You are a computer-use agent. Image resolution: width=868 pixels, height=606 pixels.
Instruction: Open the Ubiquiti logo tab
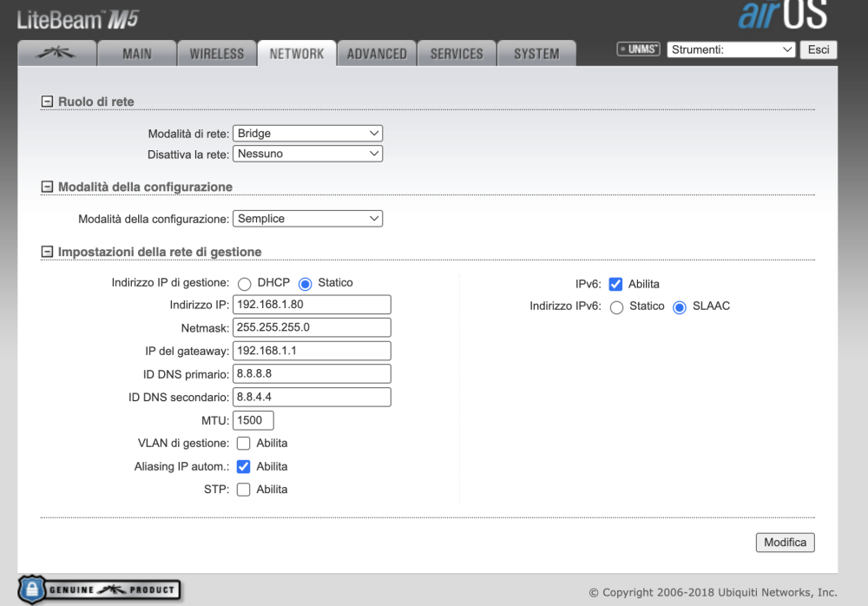[x=56, y=54]
